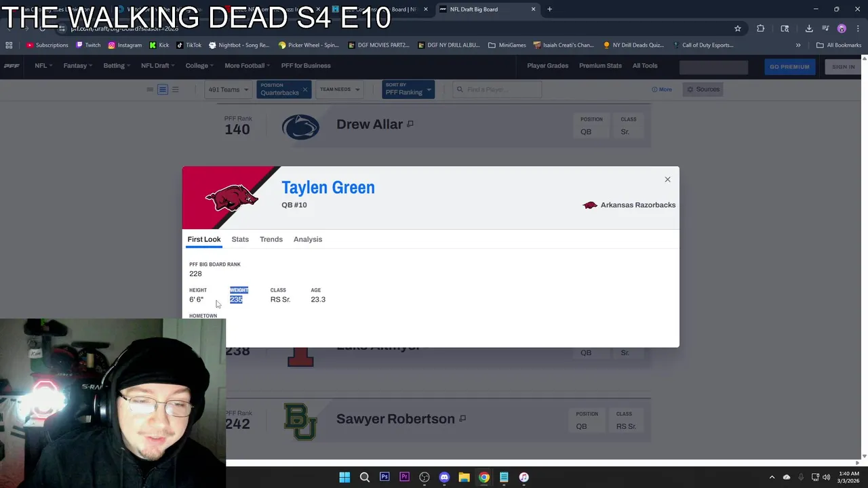The image size is (868, 488).
Task: Click inside the Find a Player field
Action: coord(497,89)
